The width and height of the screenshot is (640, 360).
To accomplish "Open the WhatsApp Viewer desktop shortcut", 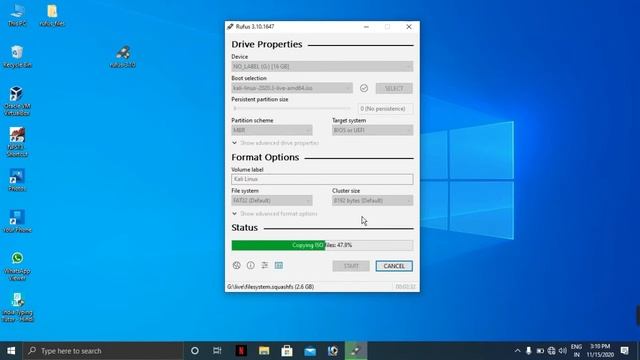I will coord(17,266).
